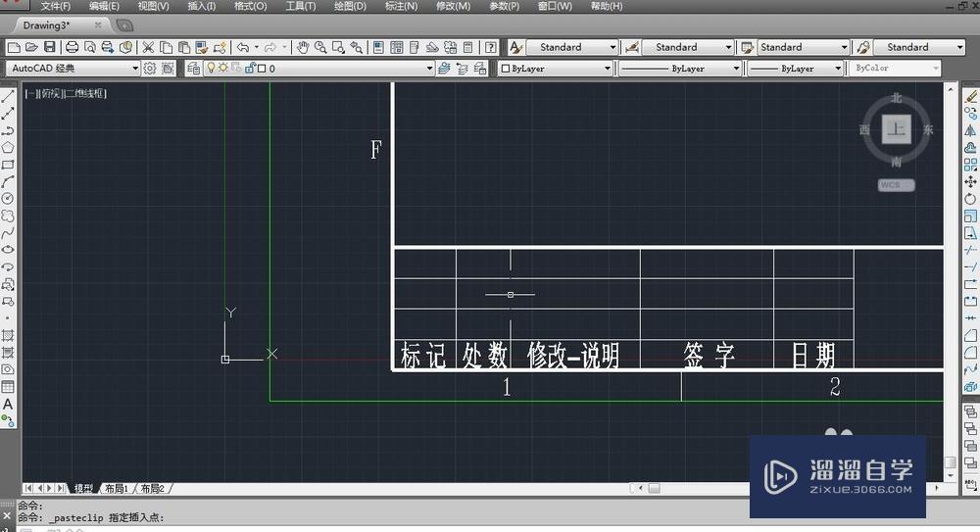Toggle layer 0 freeze sun icon
This screenshot has width=980, height=532.
coord(223,69)
